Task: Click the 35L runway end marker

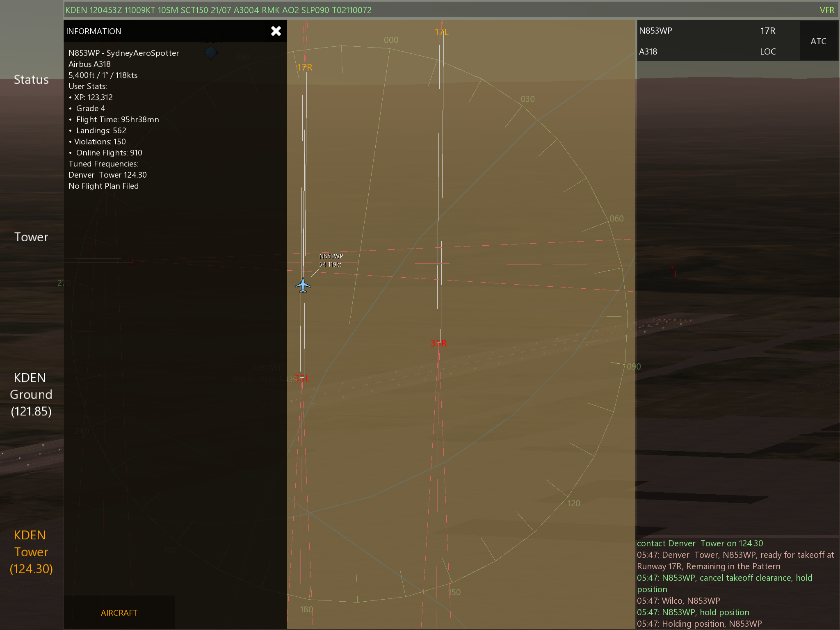Action: click(301, 378)
